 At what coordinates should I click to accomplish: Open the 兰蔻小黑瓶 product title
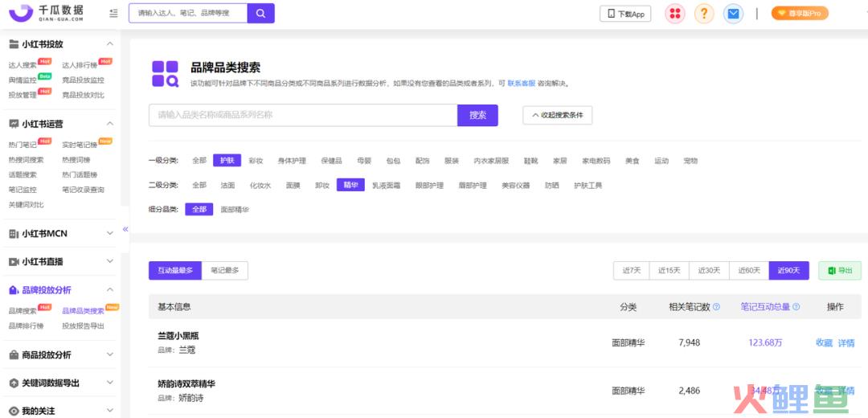coord(178,336)
